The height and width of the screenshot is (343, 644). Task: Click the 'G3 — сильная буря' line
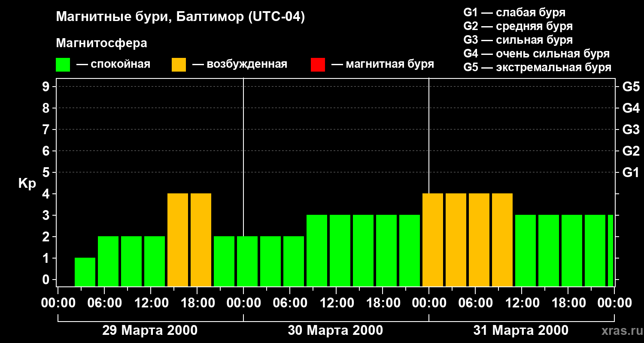518,40
